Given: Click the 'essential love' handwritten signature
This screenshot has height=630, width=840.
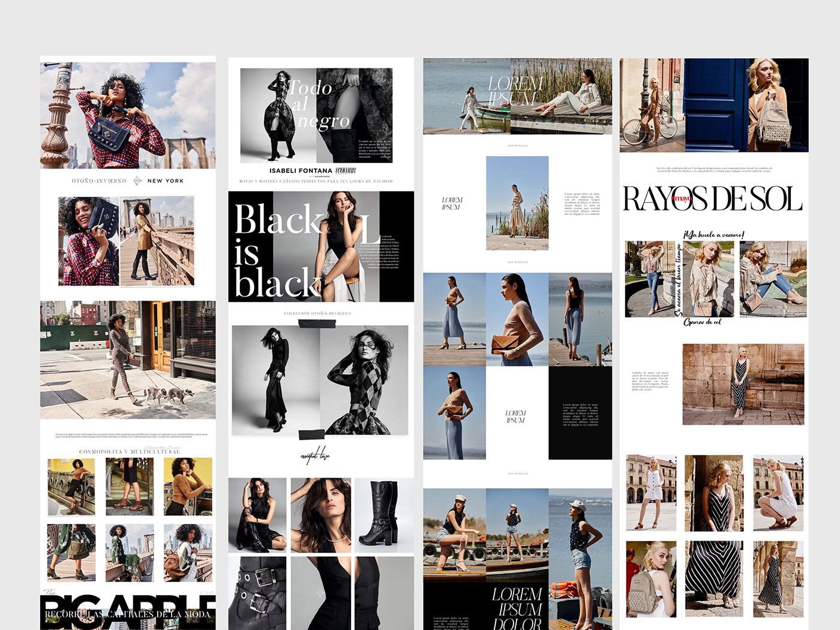Looking at the screenshot, I should tap(315, 456).
